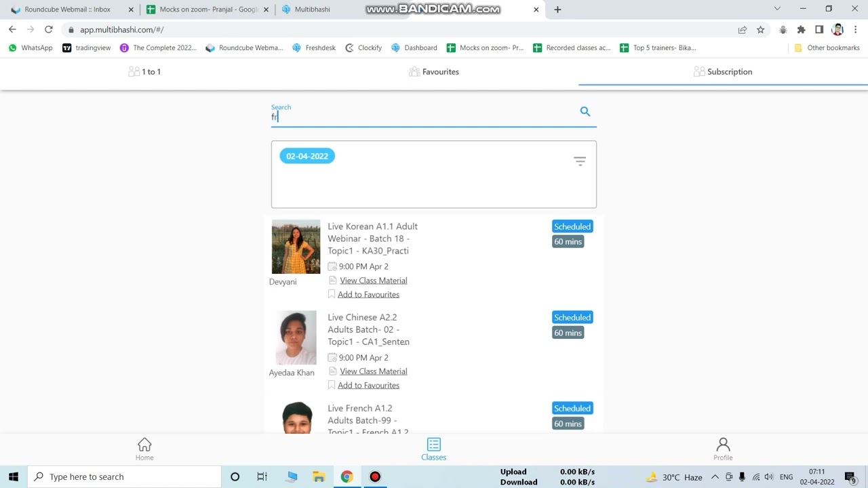Add Korean class to Favourites
This screenshot has height=488, width=868.
point(368,295)
